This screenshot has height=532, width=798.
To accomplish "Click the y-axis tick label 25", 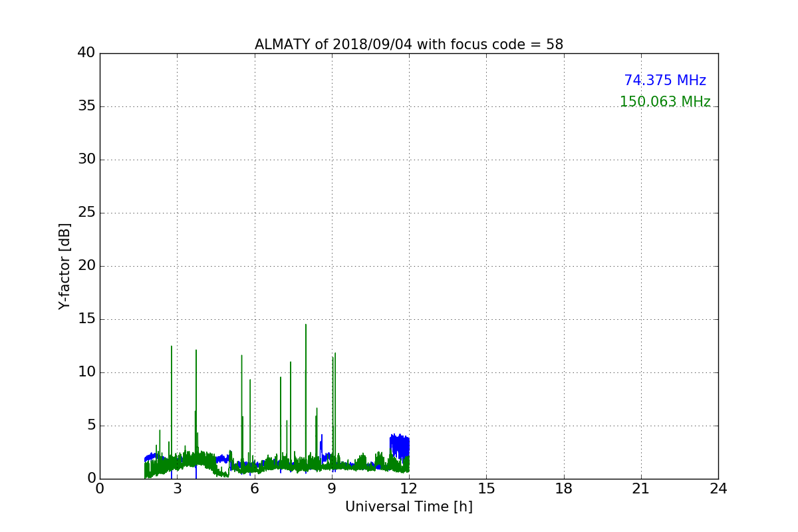I will tap(86, 213).
